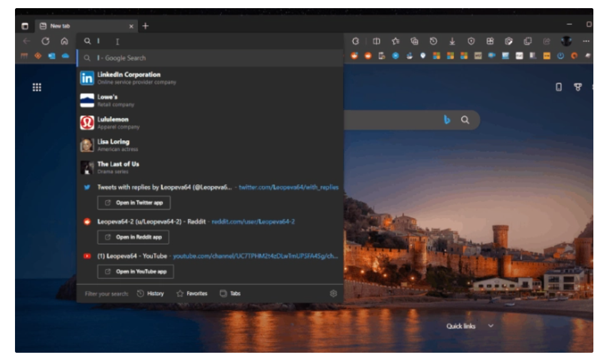Select the New tab tab

tap(81, 26)
